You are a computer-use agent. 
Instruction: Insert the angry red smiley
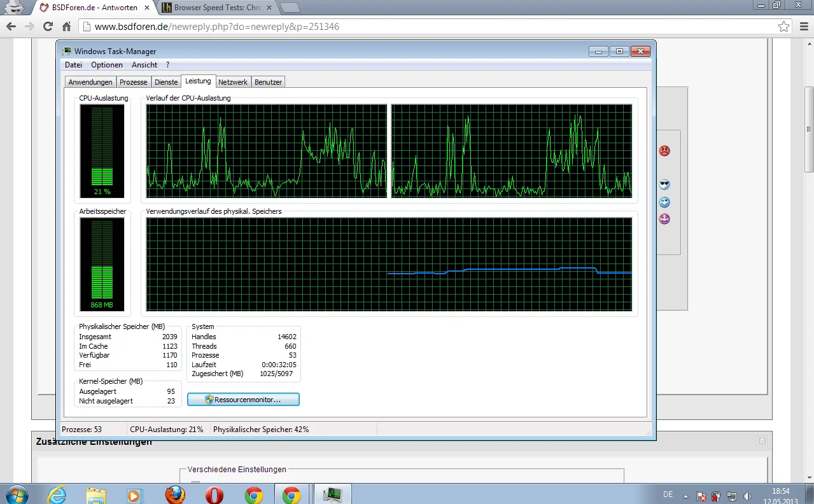click(664, 151)
